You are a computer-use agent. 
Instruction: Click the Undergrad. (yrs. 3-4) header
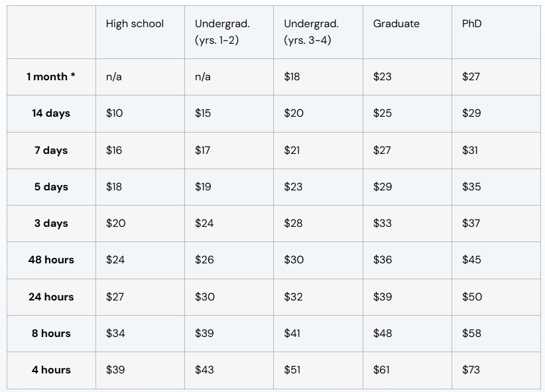(311, 32)
